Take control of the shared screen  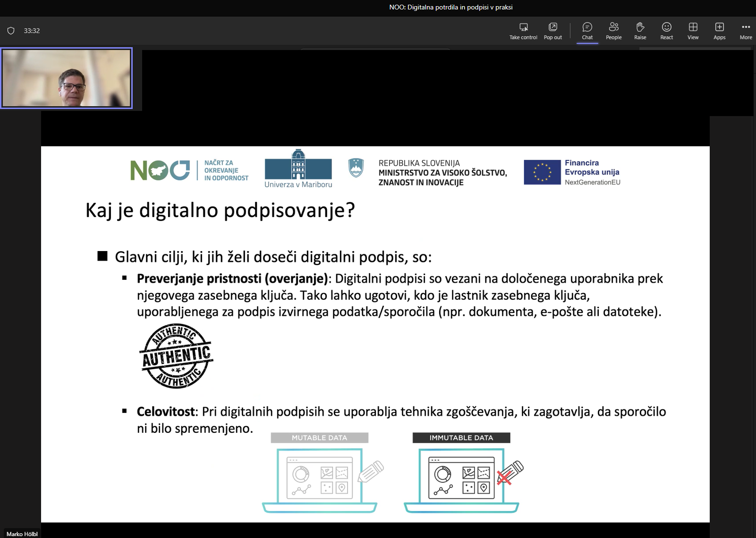[x=523, y=30]
